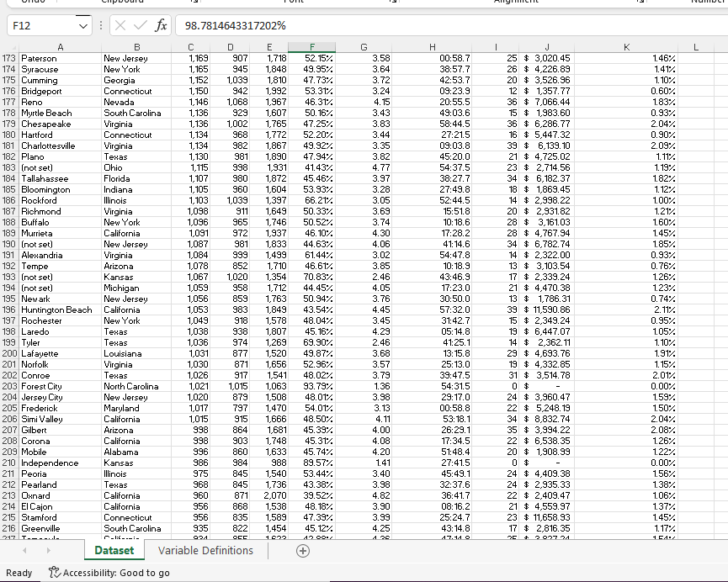This screenshot has width=728, height=582.
Task: Select cell containing El Cajon
Action: point(60,507)
